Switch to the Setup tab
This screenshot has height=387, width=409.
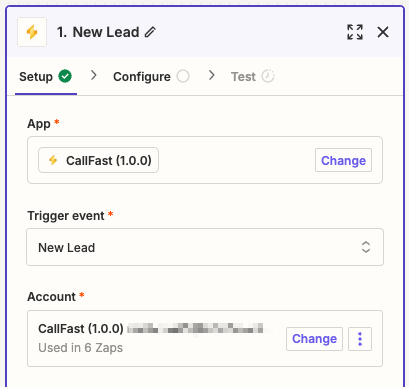46,77
